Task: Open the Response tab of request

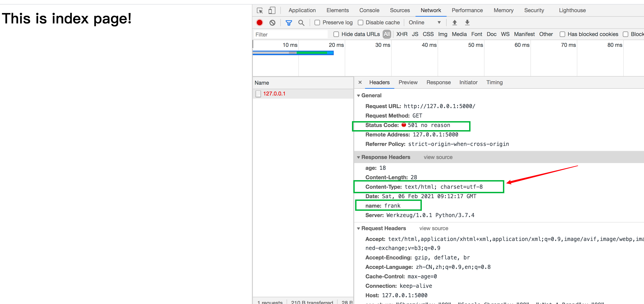Action: (x=438, y=82)
